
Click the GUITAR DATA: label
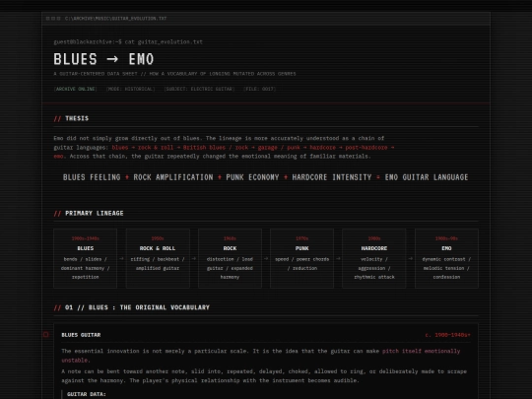click(x=87, y=394)
